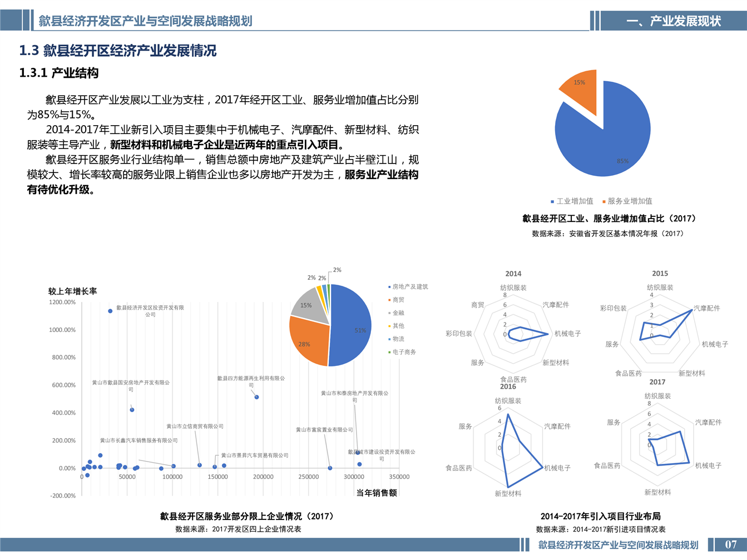Screen dimensions: 747x560
Task: Click data label 歙县经济开发区投资开发有限公司
Action: point(150,311)
